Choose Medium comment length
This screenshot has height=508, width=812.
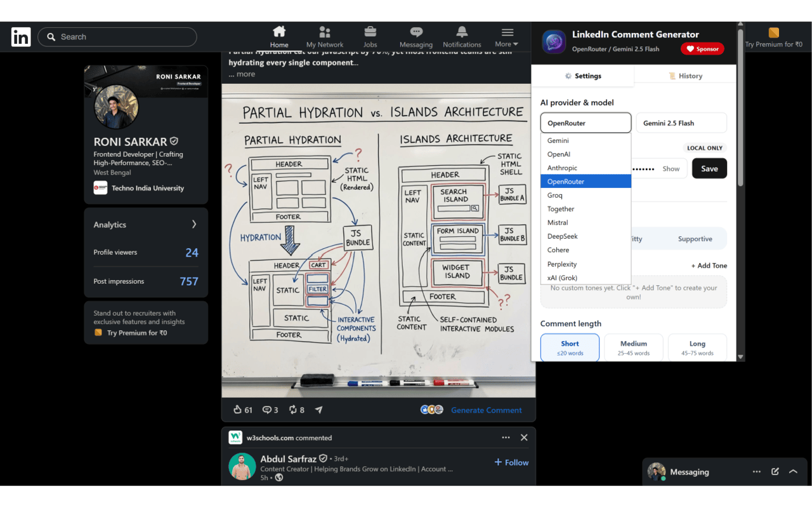[634, 347]
